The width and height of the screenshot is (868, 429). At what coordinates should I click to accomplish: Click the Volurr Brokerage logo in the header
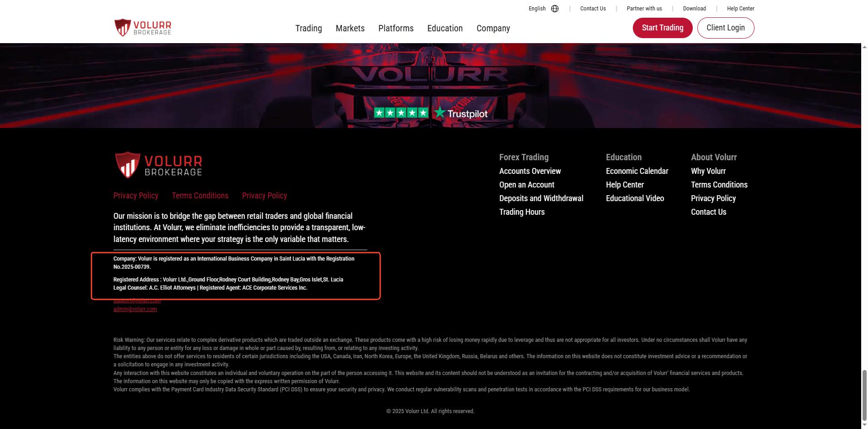coord(143,28)
